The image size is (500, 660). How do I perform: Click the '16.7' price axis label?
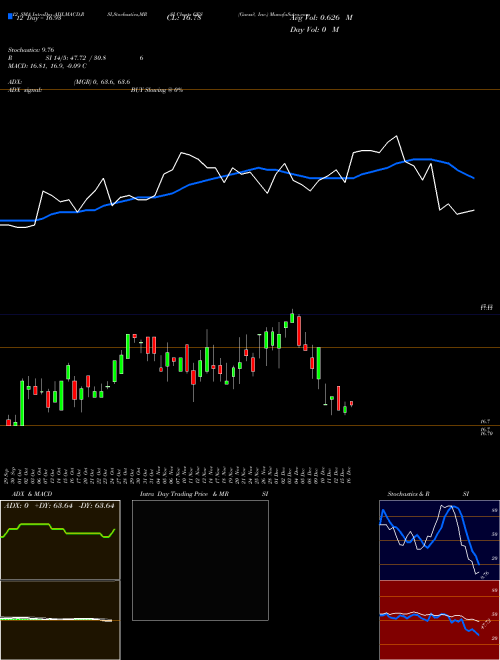[485, 422]
